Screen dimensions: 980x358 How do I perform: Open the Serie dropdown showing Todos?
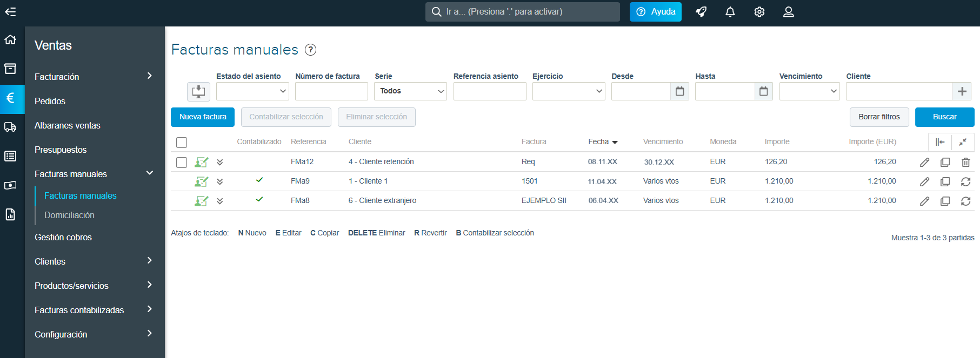(x=410, y=91)
